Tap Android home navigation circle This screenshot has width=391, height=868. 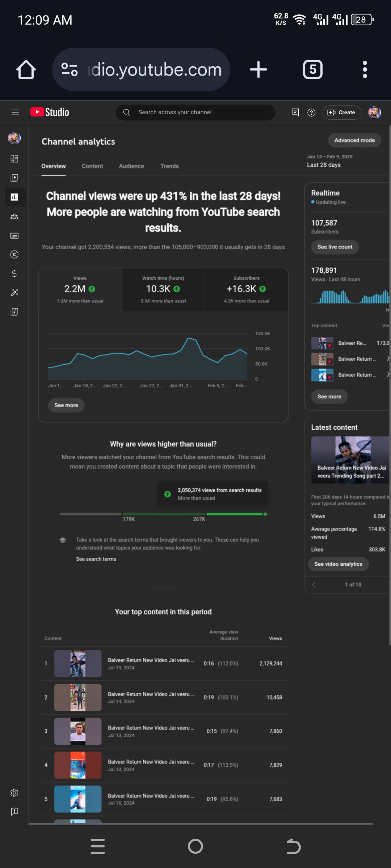click(x=195, y=846)
